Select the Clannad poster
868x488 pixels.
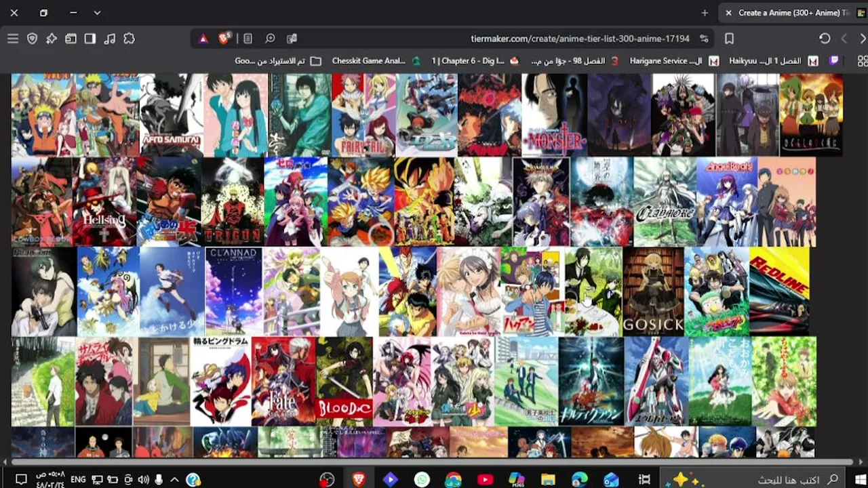(233, 291)
